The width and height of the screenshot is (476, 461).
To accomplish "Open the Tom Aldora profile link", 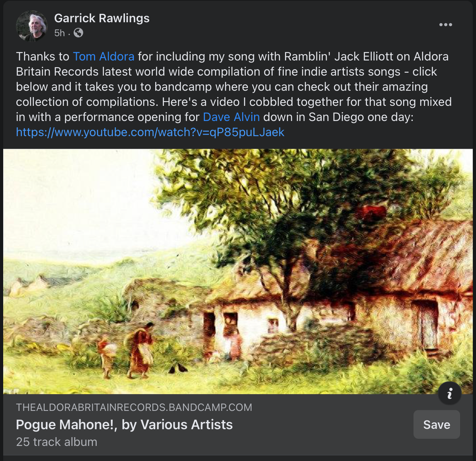I will click(x=103, y=57).
